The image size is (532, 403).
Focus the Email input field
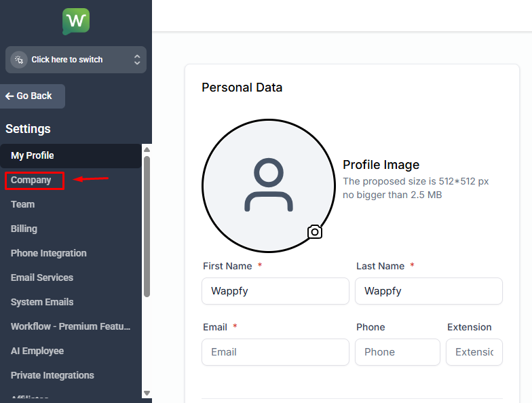tap(275, 352)
